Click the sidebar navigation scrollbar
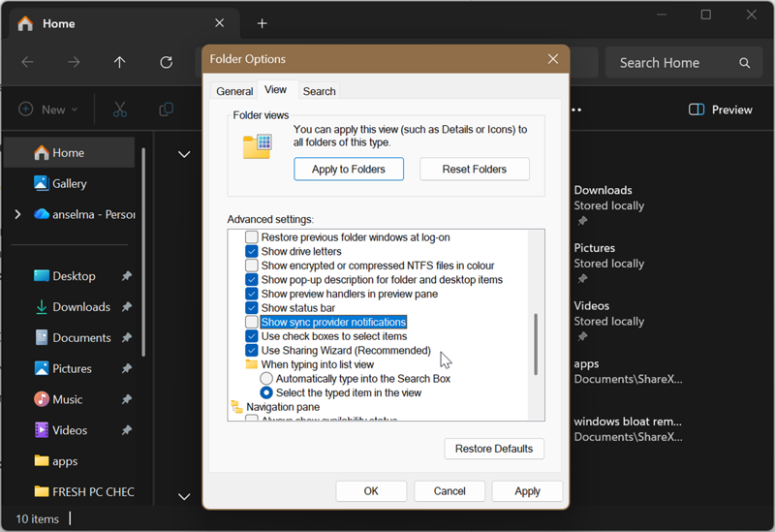Screen dimensions: 775x532 point(143,252)
